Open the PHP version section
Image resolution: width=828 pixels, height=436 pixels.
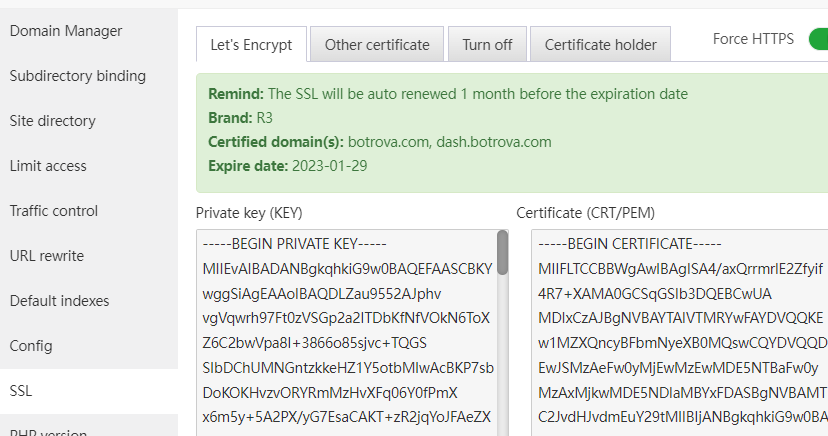point(50,431)
